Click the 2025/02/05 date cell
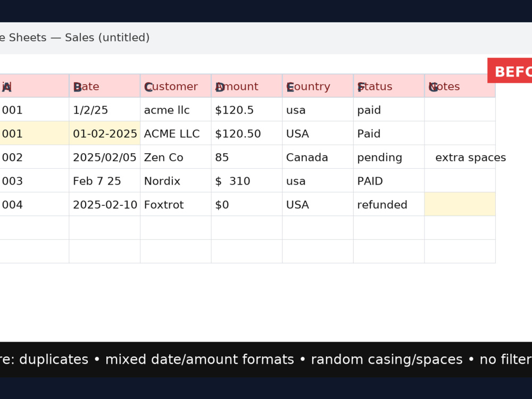The height and width of the screenshot is (399, 532). 104,157
